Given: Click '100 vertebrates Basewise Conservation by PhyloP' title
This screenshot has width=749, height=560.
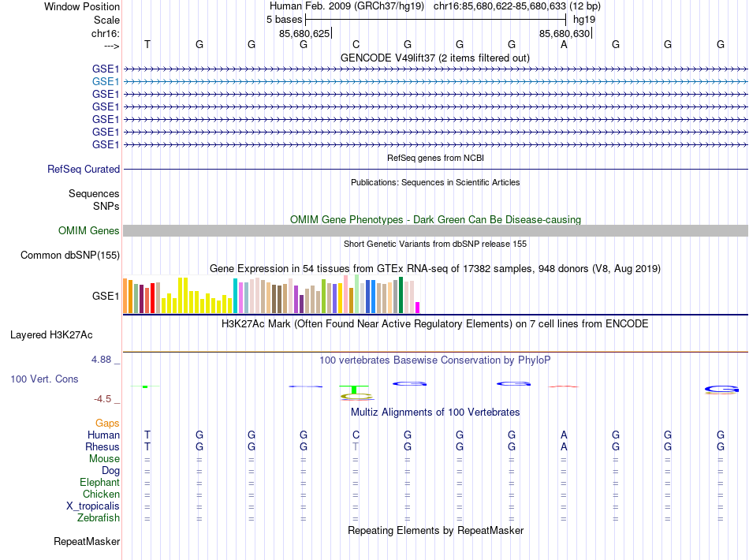Looking at the screenshot, I should (435, 360).
